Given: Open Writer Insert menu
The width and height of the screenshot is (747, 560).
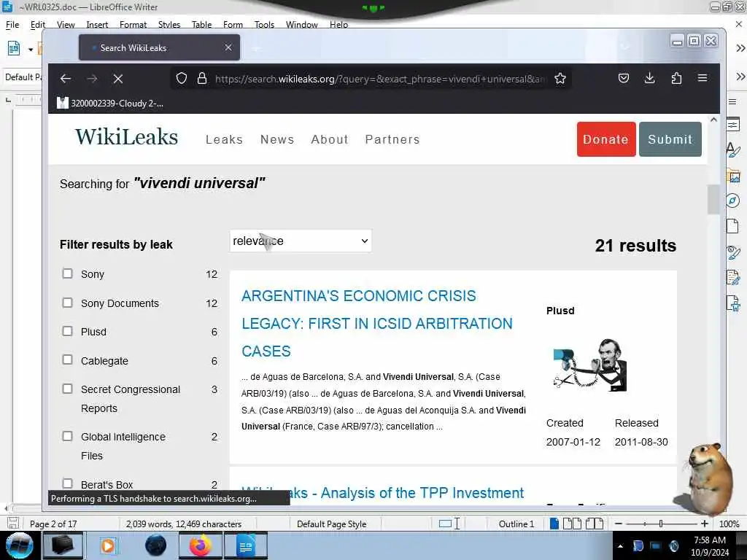Looking at the screenshot, I should 97,25.
